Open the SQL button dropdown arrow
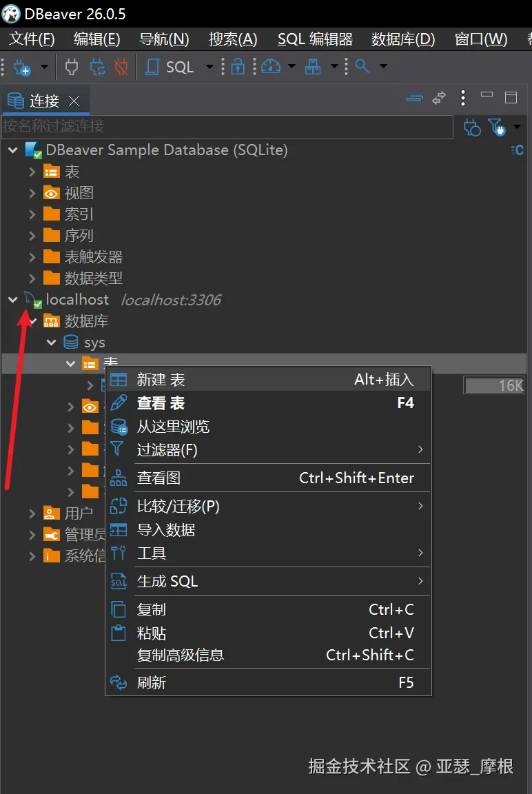Image resolution: width=532 pixels, height=794 pixels. click(209, 66)
